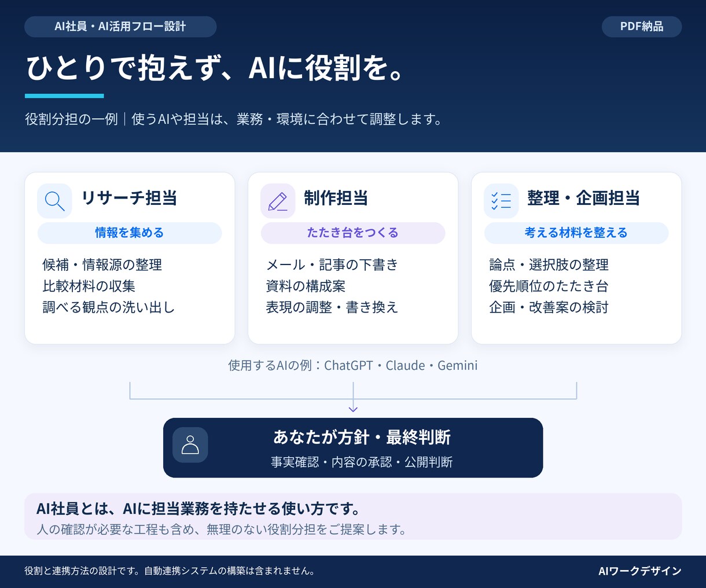Click the 考える材料を整える pill label
Image resolution: width=706 pixels, height=588 pixels.
coord(576,233)
